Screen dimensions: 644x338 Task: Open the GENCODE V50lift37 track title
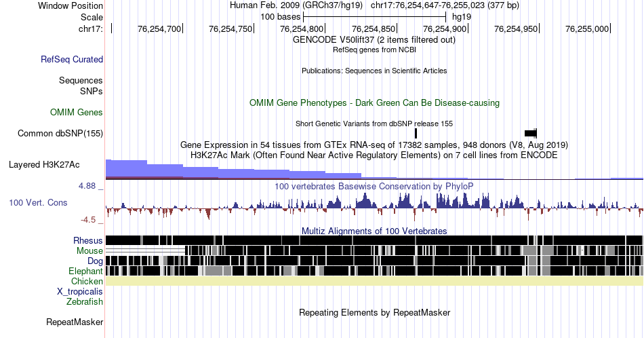click(x=374, y=40)
